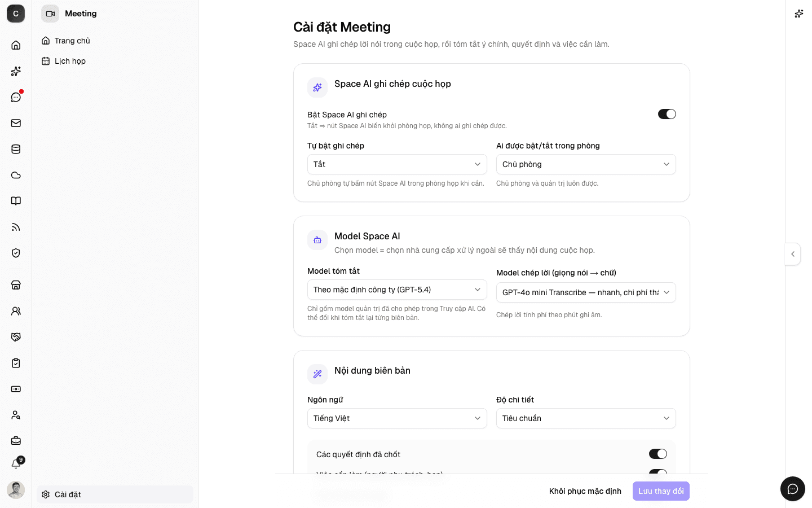
Task: Open the briefcase icon in the left rail
Action: (x=16, y=441)
